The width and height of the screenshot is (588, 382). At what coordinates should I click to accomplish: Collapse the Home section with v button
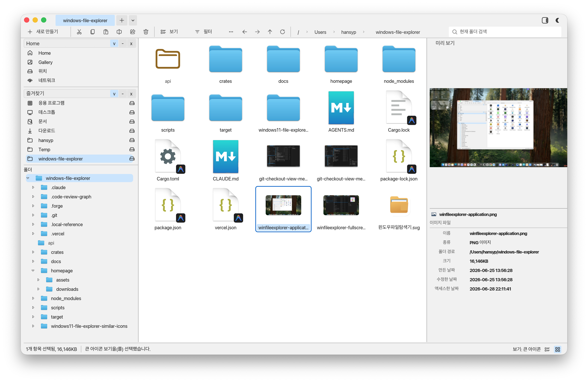tap(114, 44)
